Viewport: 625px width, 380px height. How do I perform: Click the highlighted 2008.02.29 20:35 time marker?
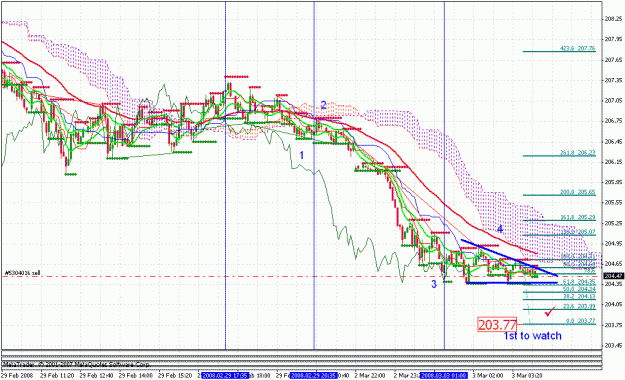click(x=314, y=376)
